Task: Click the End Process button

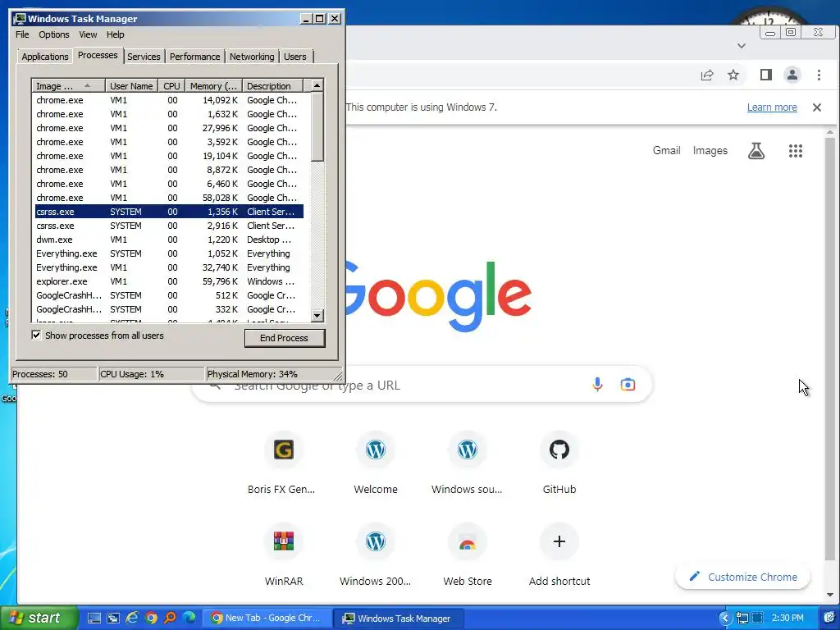Action: [285, 338]
